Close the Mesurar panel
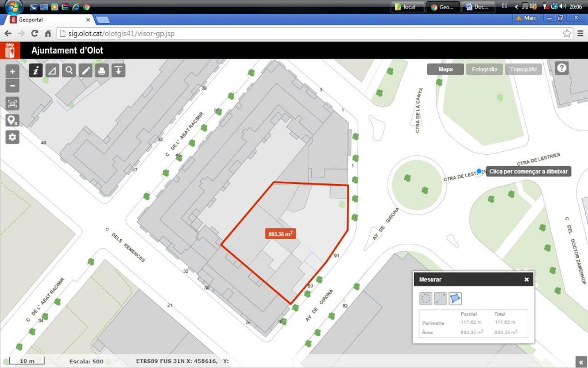 point(527,279)
